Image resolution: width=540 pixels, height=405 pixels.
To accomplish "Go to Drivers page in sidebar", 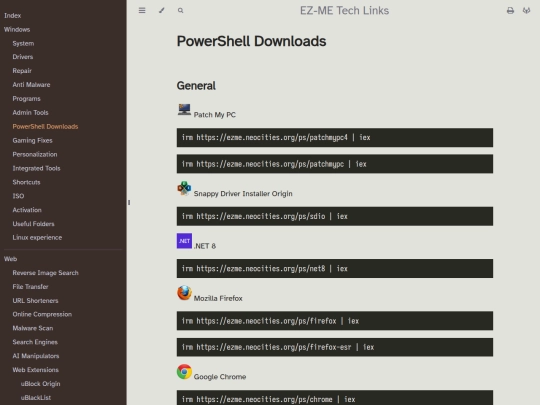I will (x=23, y=57).
